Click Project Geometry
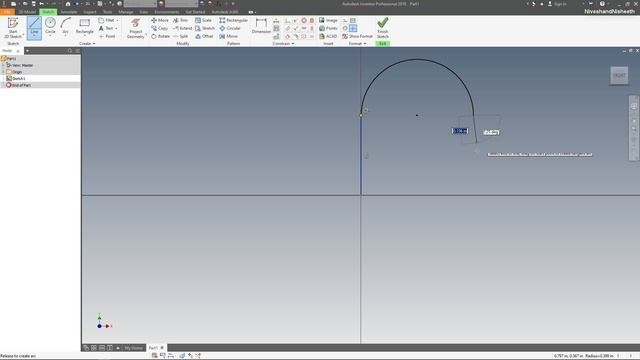 tap(136, 28)
